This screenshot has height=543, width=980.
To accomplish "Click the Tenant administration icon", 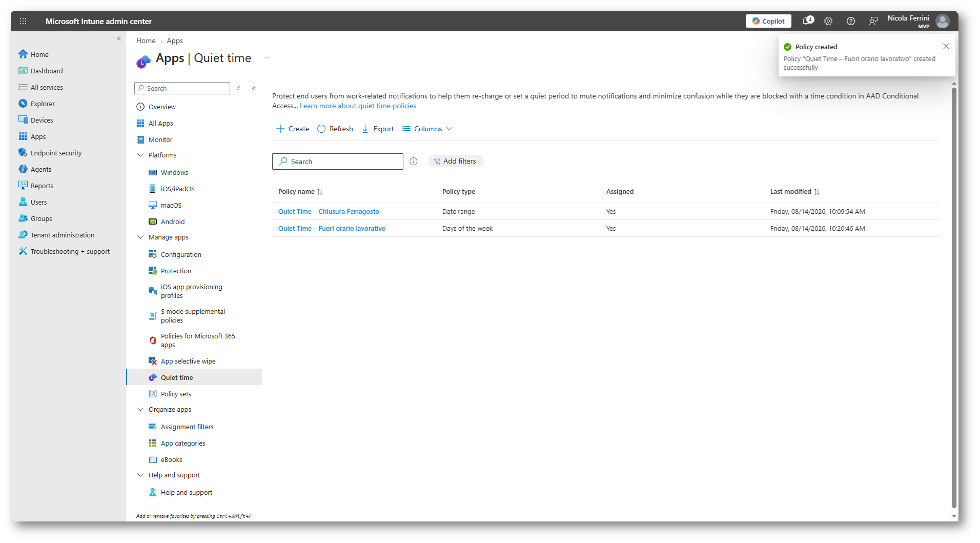I will pos(23,234).
